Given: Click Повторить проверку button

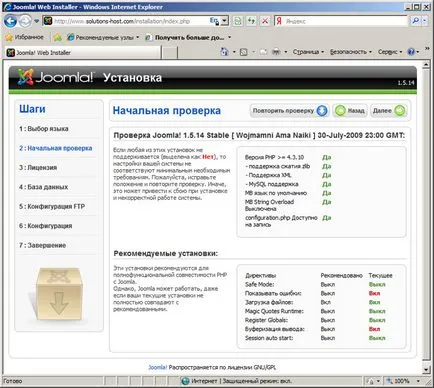Looking at the screenshot, I should (289, 111).
